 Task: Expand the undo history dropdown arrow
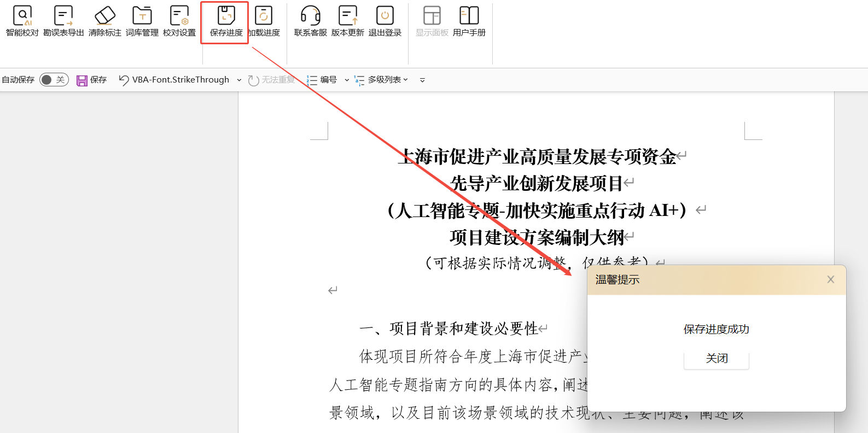click(x=239, y=80)
